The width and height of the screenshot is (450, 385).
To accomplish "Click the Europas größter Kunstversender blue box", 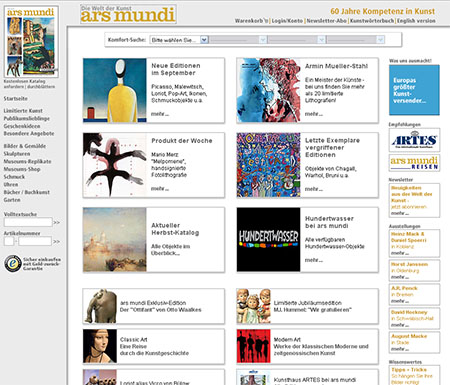I will click(x=414, y=90).
